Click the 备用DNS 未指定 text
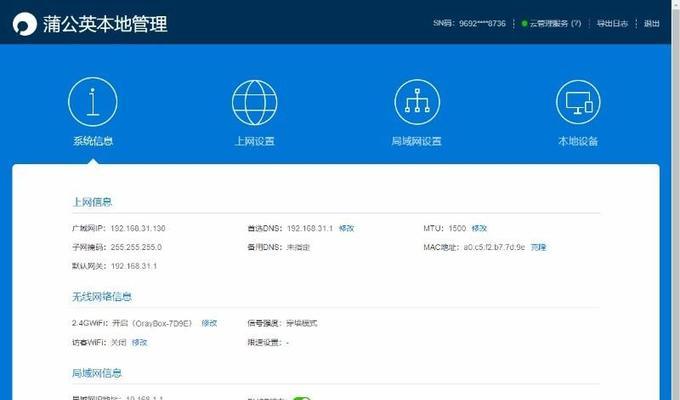Screen dimensions: 680x400 click(x=279, y=247)
